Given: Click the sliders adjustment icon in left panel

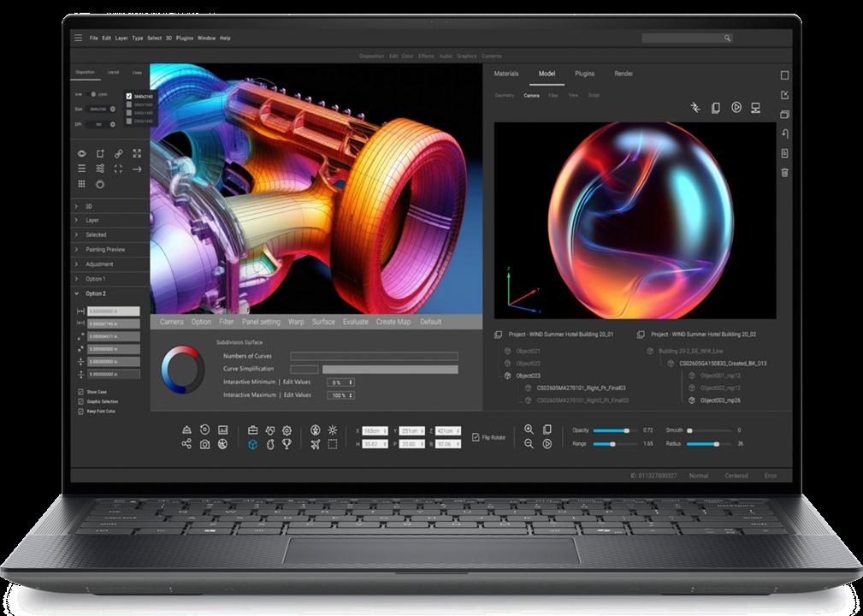Looking at the screenshot, I should pyautogui.click(x=100, y=169).
